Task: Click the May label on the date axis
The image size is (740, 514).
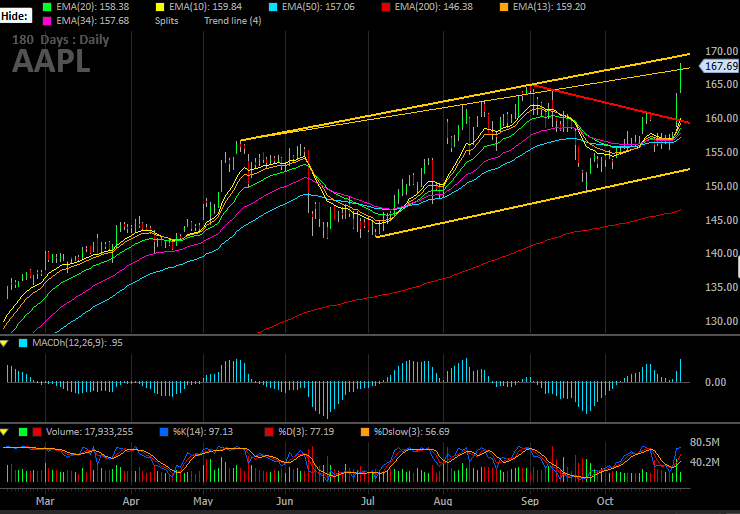Action: 203,501
